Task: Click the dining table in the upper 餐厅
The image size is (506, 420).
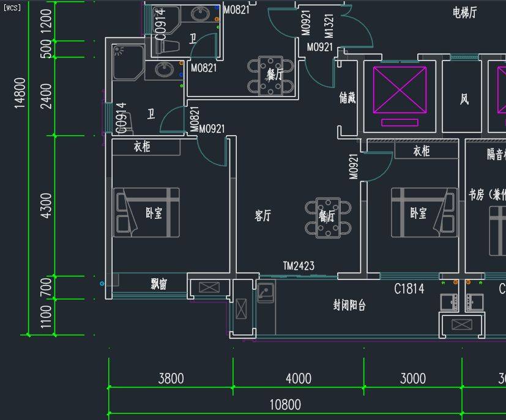Action: coord(270,75)
